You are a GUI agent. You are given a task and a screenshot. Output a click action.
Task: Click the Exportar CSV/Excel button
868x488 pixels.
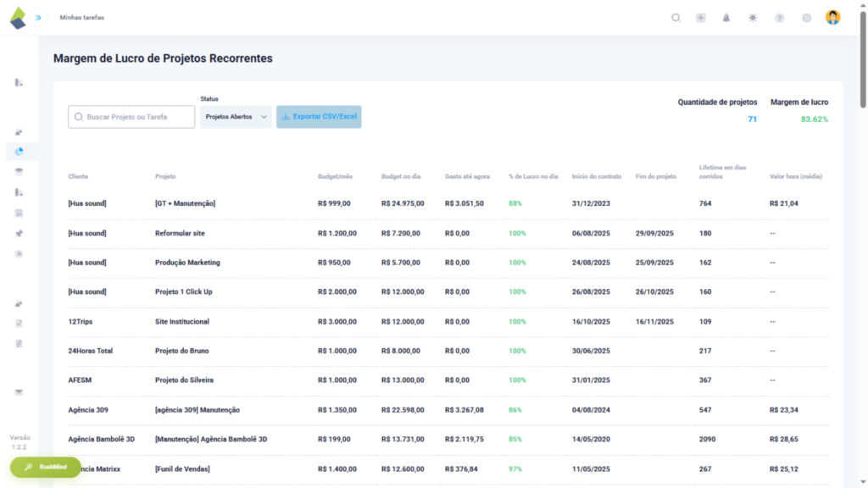coord(319,116)
